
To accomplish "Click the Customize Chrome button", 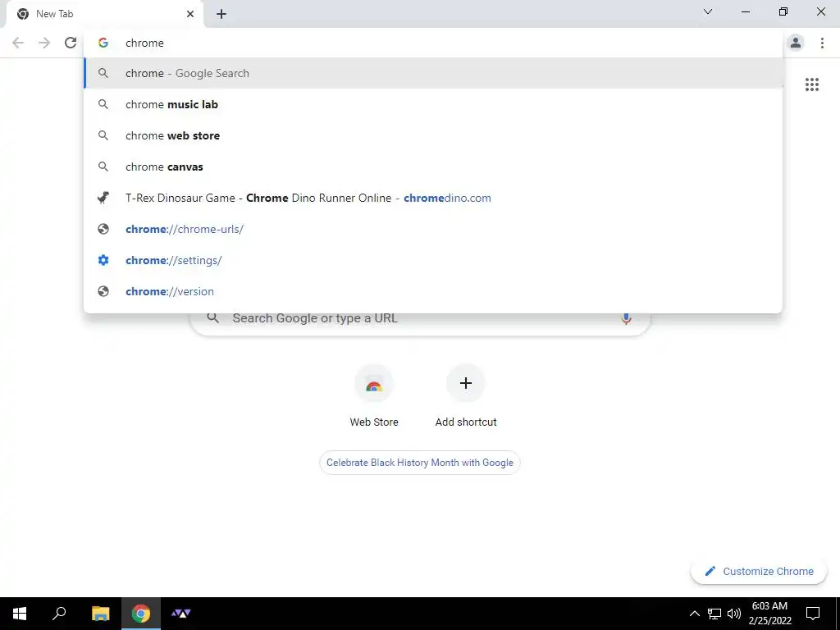I will [759, 571].
